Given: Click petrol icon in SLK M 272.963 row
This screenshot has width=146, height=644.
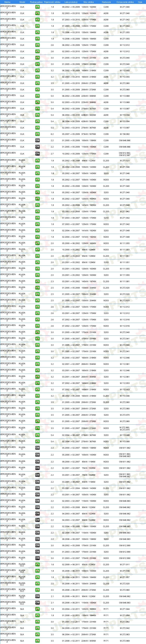Looking at the screenshot, I should 38,634.
